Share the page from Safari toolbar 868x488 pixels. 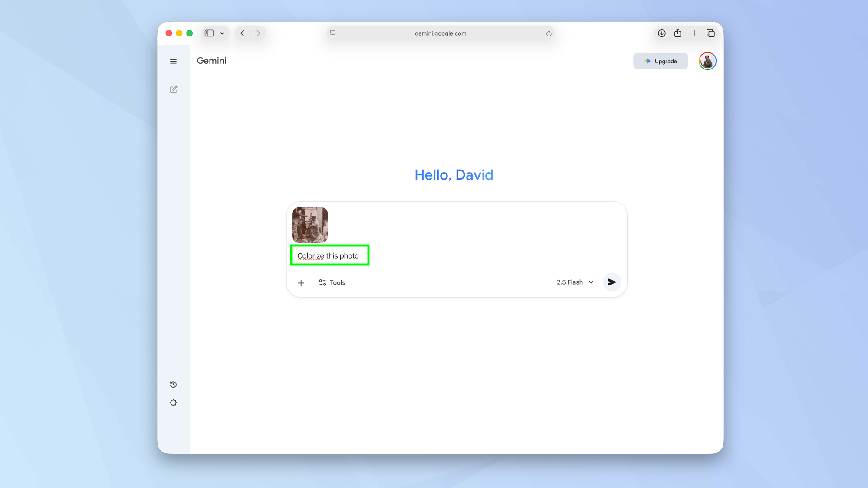pyautogui.click(x=677, y=33)
